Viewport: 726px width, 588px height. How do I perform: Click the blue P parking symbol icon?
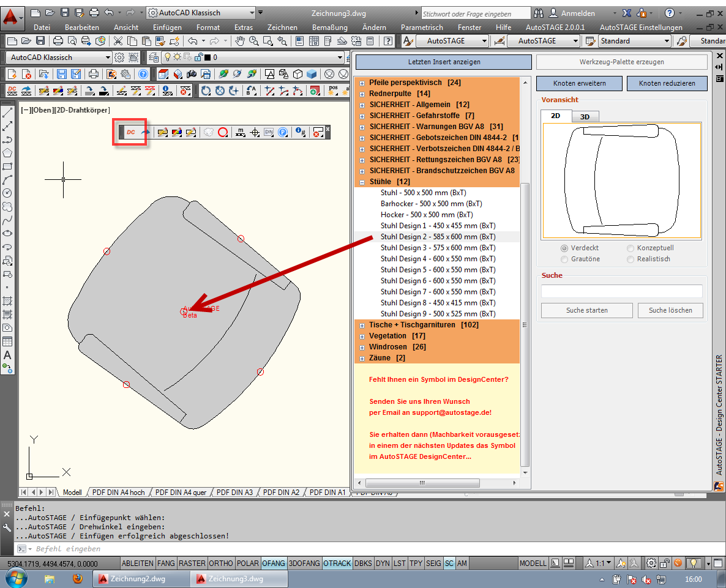click(x=283, y=132)
